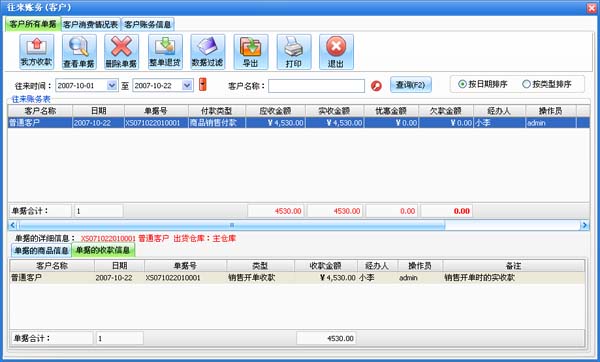Click the scrollbar right arrow
Image resolution: width=600 pixels, height=362 pixels.
coord(584,225)
